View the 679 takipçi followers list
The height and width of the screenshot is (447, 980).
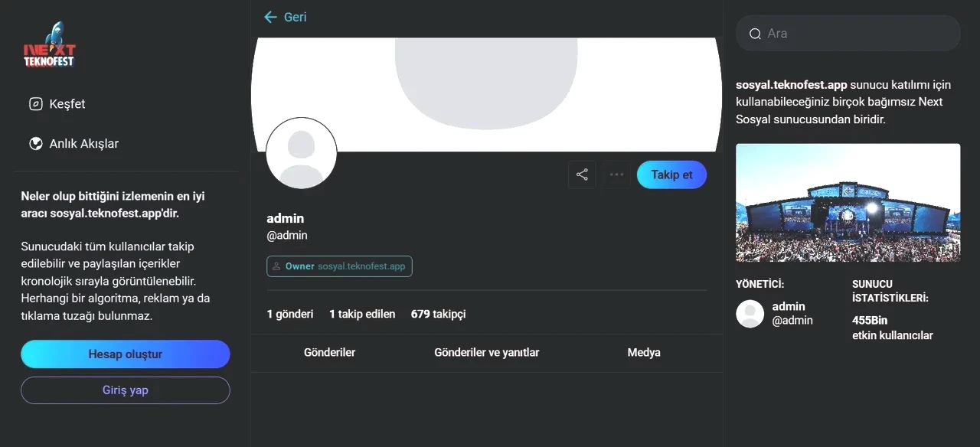pos(439,314)
